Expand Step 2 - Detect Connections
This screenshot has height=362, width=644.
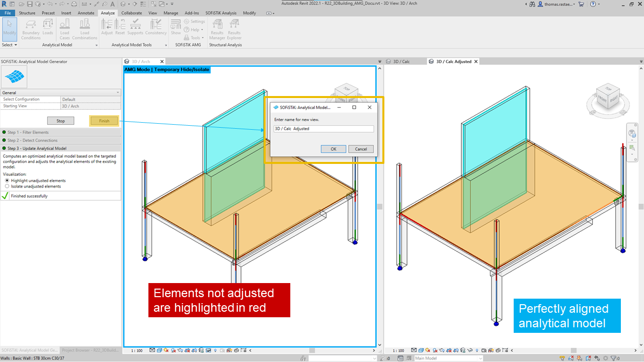coord(61,140)
